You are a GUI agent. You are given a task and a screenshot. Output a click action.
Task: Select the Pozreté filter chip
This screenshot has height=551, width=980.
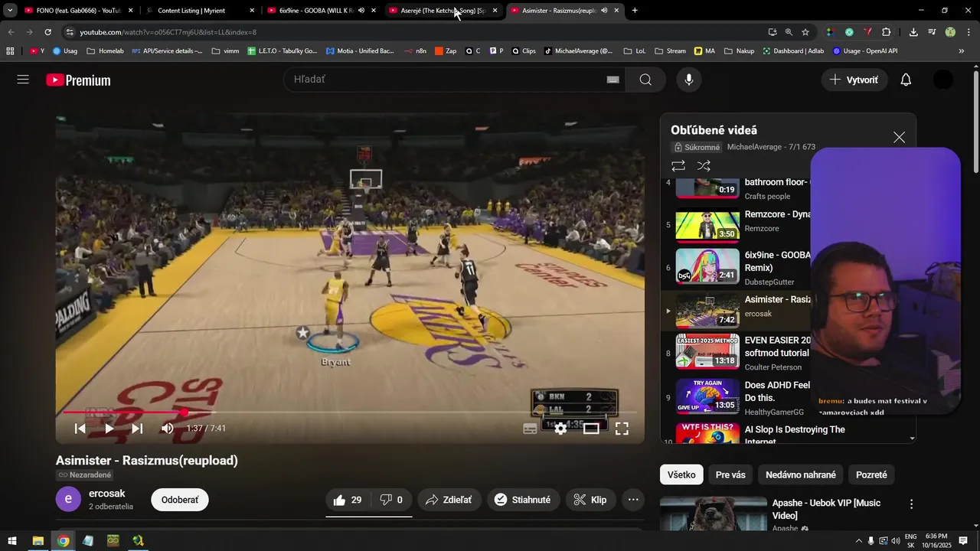point(871,474)
